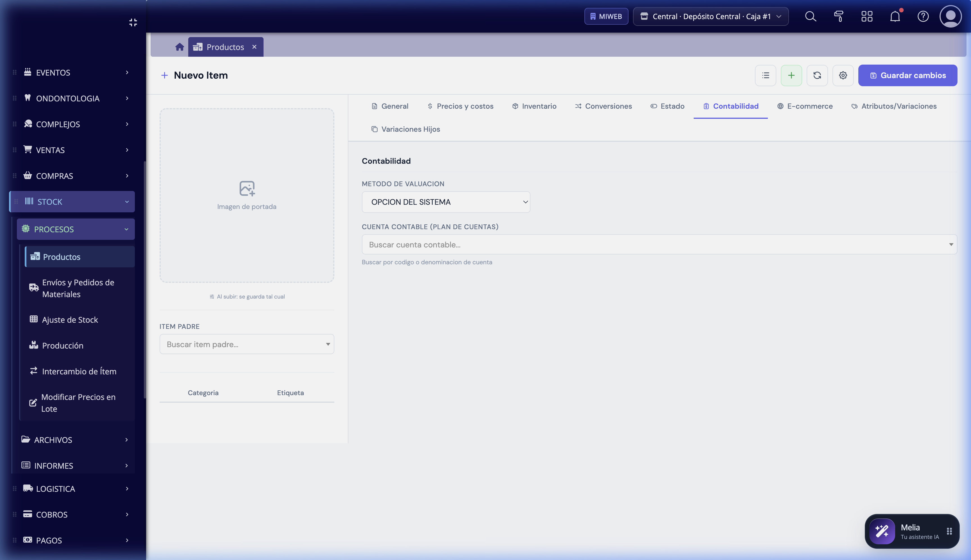Open Envíos y Pedidos de Materiales
The height and width of the screenshot is (560, 971).
point(80,288)
